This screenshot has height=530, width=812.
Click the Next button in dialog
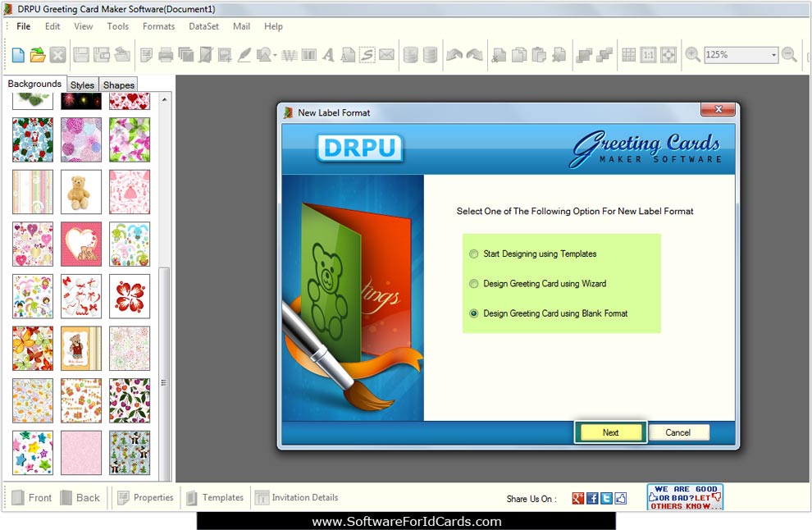(x=610, y=432)
